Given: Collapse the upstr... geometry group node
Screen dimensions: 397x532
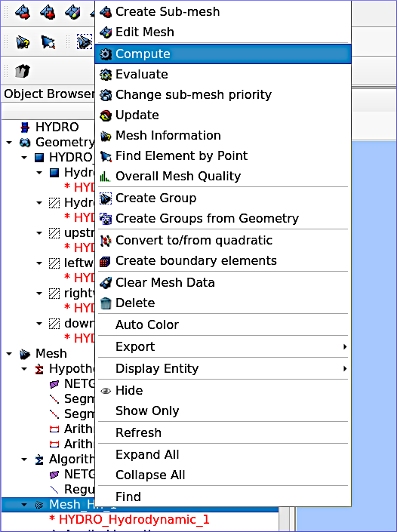Looking at the screenshot, I should pos(39,232).
